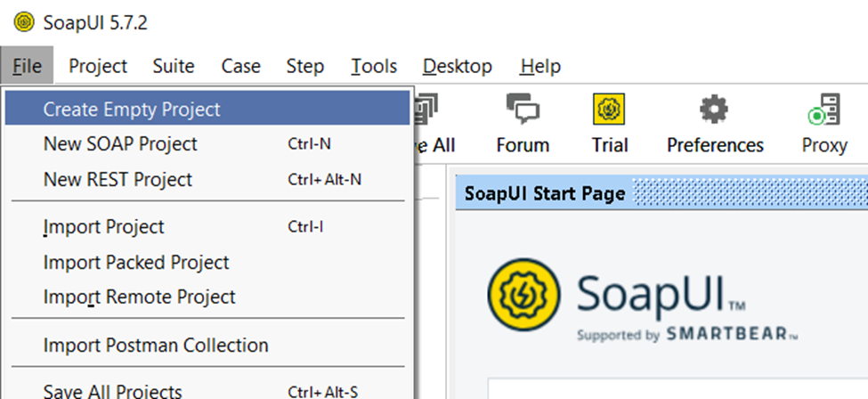Click the Forum speech bubbles icon
The image size is (868, 399).
pyautogui.click(x=523, y=109)
